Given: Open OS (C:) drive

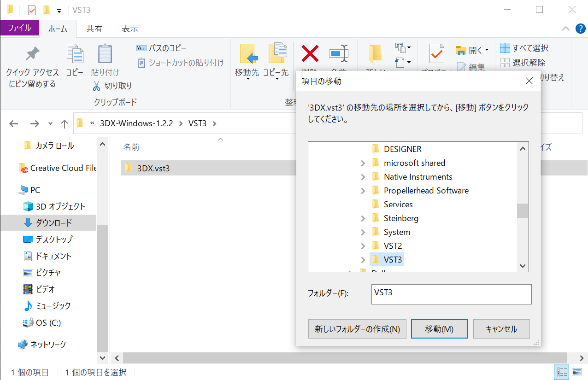Looking at the screenshot, I should click(x=42, y=322).
